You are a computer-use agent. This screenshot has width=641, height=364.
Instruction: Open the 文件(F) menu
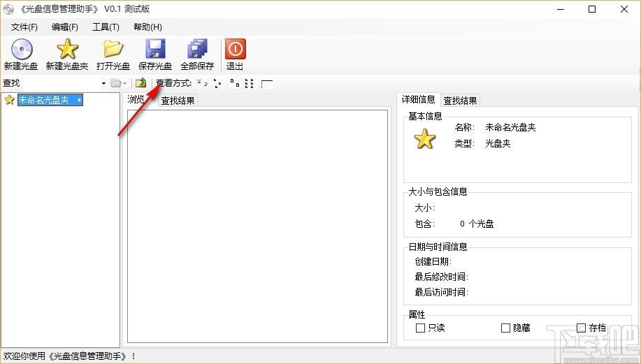click(24, 27)
